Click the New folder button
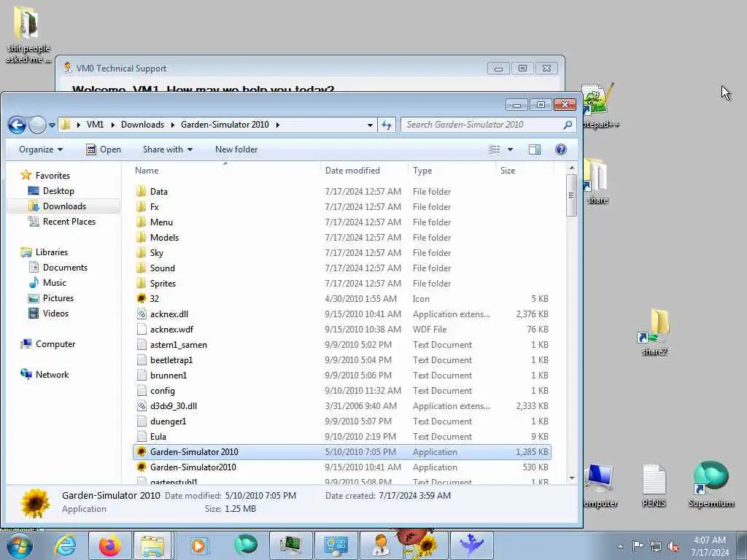 tap(236, 149)
